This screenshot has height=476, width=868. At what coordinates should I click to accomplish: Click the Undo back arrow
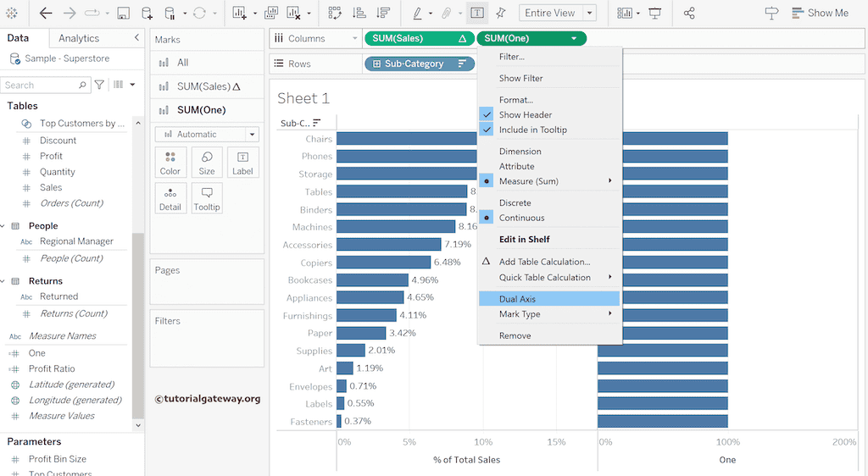(x=46, y=14)
